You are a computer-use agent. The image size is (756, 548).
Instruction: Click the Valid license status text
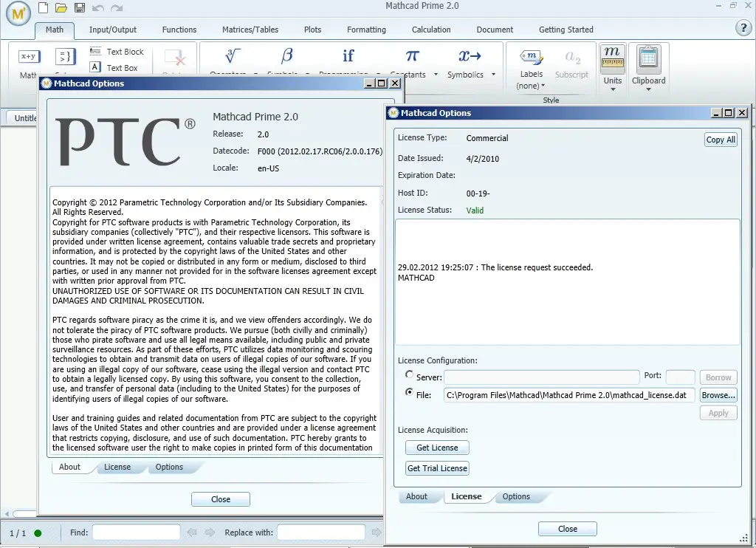(x=475, y=210)
